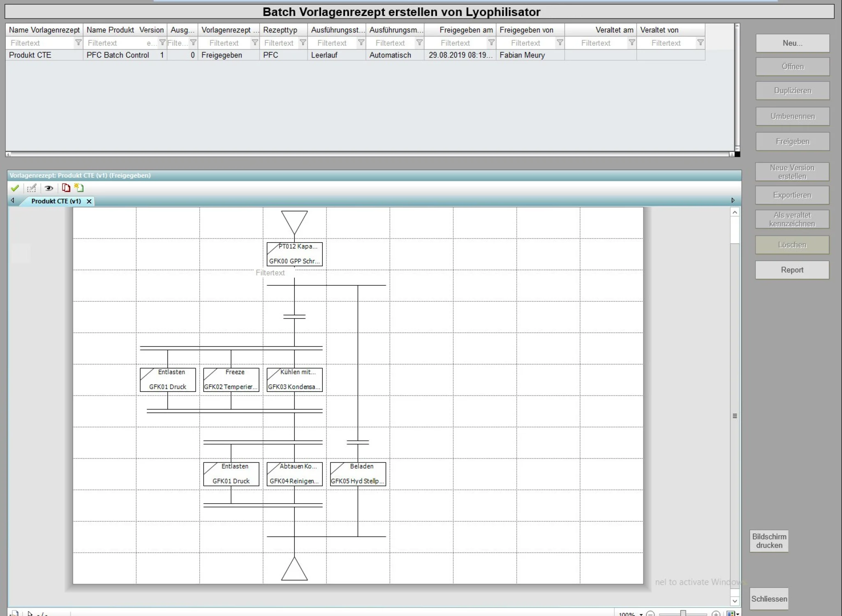Click the PFC Batch Control cell
This screenshot has width=842, height=616.
(118, 55)
